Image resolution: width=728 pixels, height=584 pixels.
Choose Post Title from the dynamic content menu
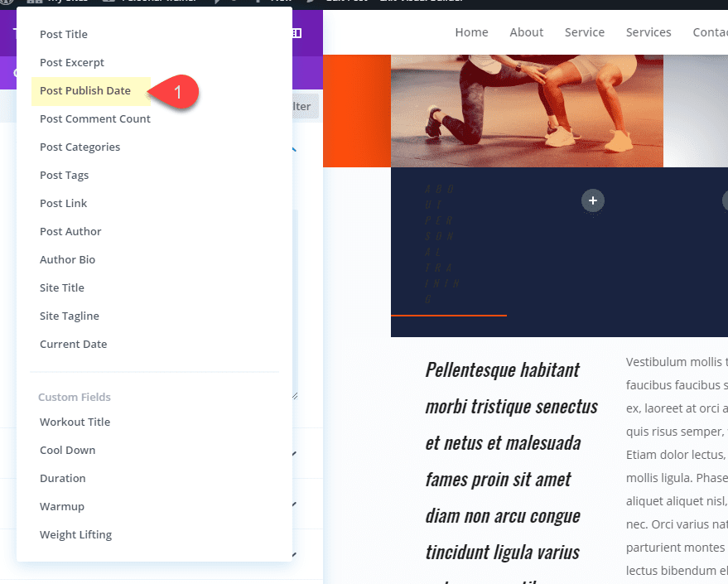(64, 34)
